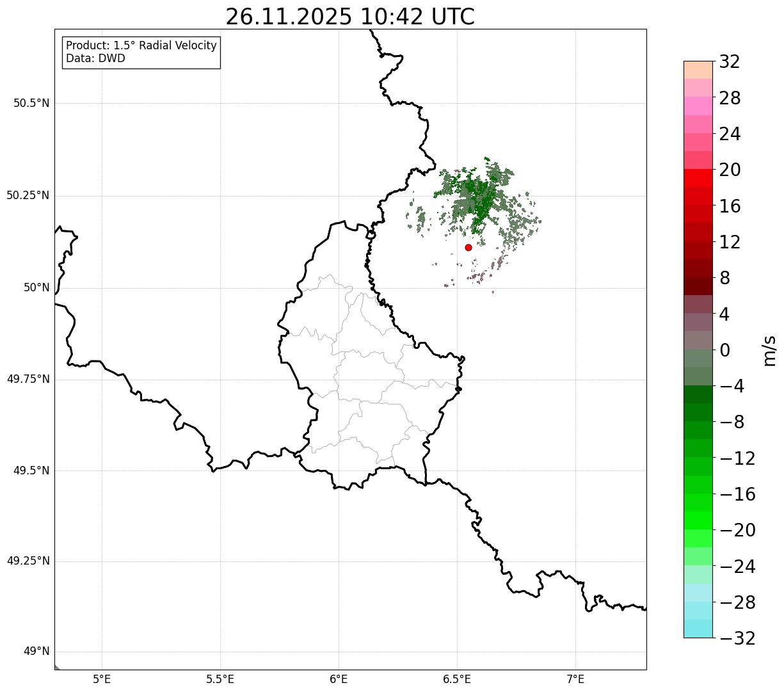Click the cyan bottom colorbar segment
This screenshot has width=784, height=692.
pyautogui.click(x=698, y=629)
